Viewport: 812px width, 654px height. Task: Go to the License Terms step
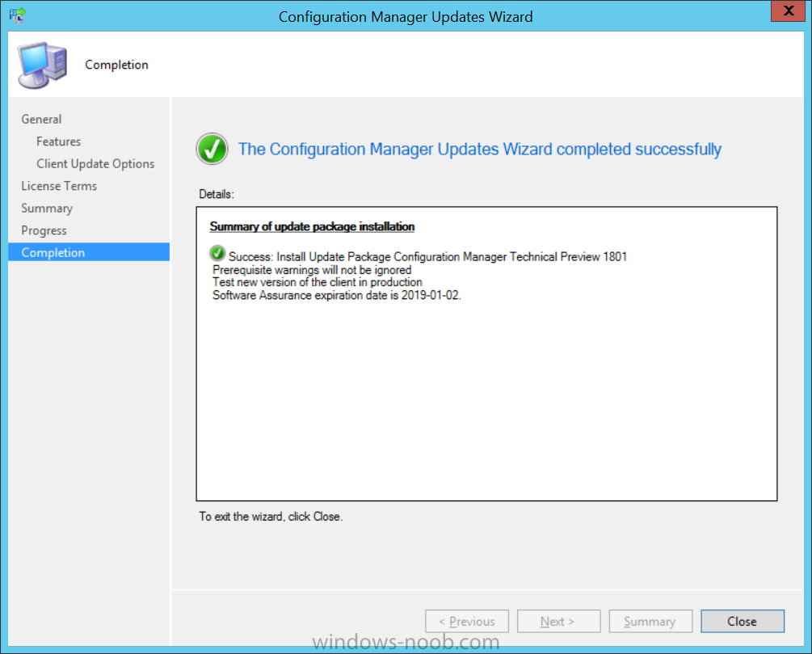tap(59, 186)
